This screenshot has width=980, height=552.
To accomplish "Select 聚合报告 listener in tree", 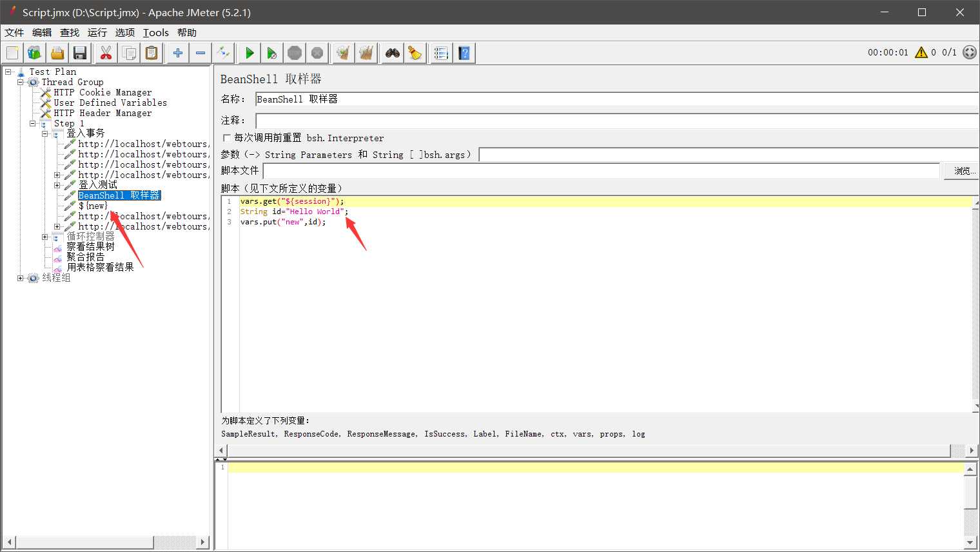I will (85, 257).
